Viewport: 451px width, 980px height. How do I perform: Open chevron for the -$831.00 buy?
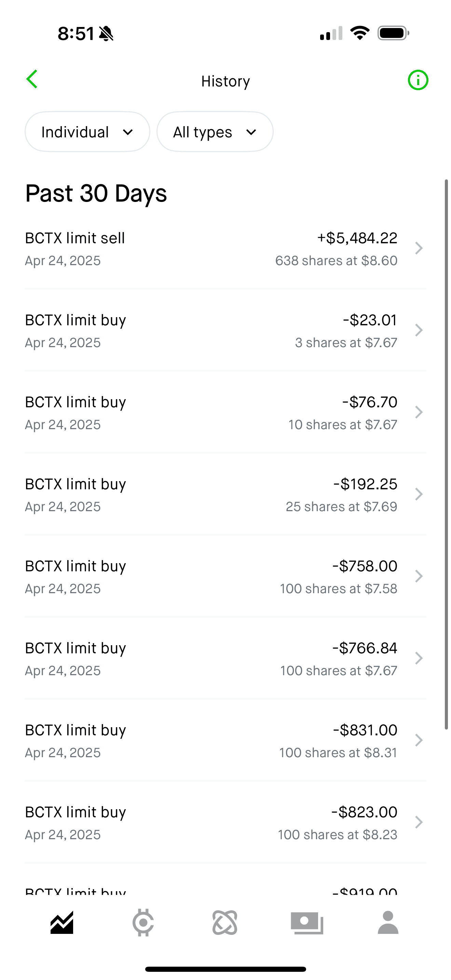[419, 740]
